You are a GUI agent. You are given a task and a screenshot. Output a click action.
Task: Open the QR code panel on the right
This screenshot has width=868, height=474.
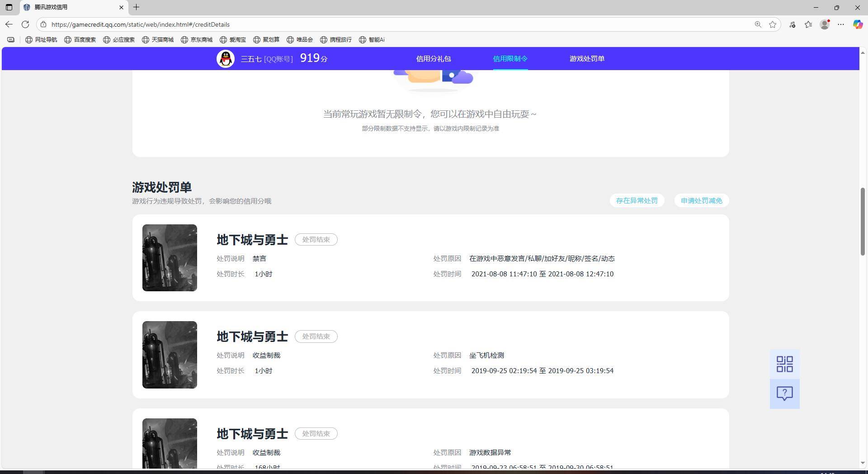tap(784, 364)
